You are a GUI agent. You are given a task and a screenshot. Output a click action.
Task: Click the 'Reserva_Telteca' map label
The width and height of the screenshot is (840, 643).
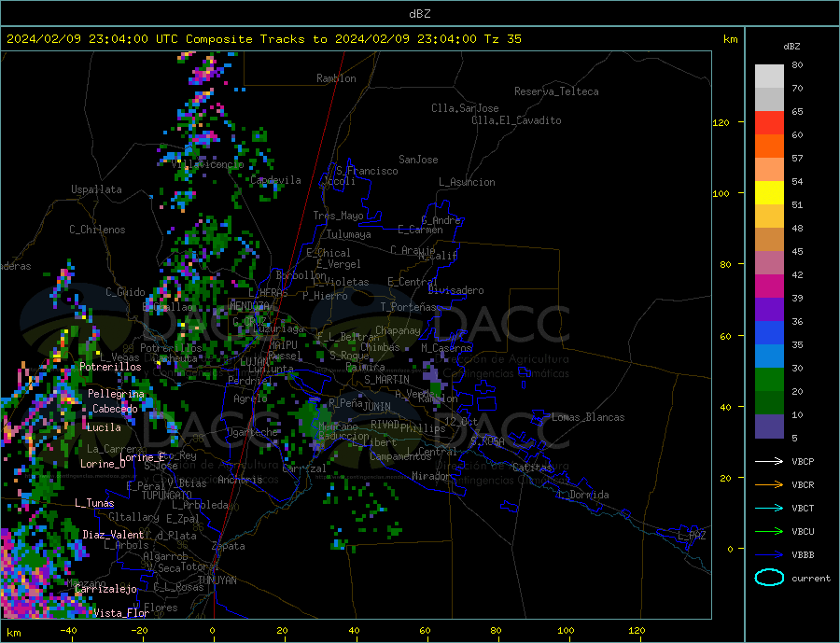[x=556, y=91]
